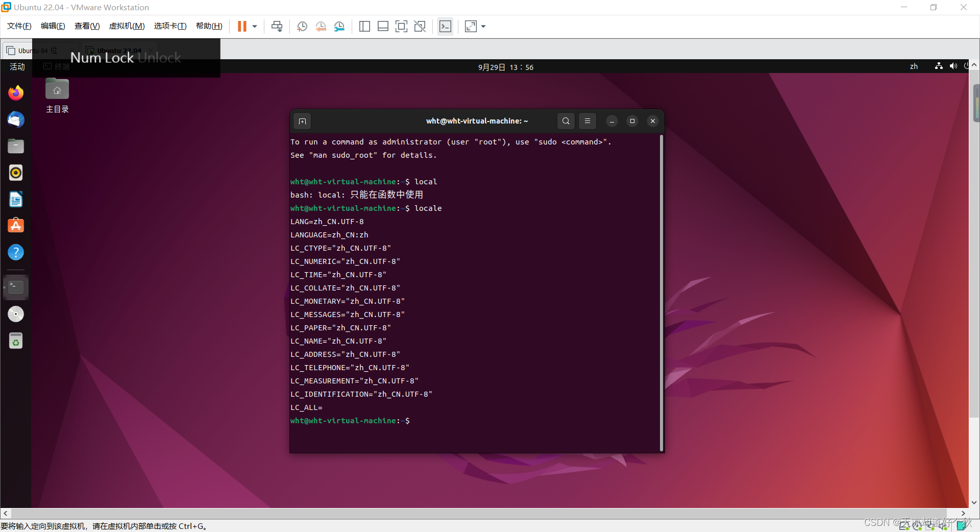Screen dimensions: 980x532
Task: Open the Files manager in the dock
Action: 16,146
